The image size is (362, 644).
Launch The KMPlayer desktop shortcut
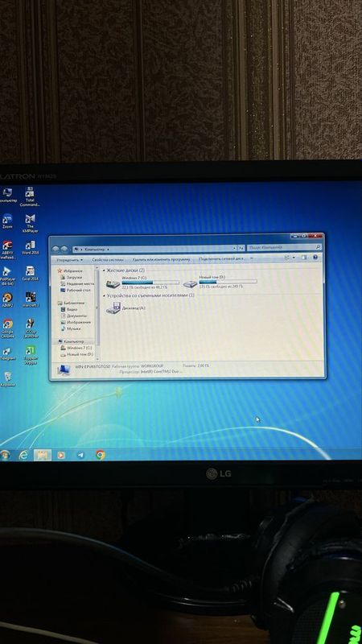tap(30, 224)
